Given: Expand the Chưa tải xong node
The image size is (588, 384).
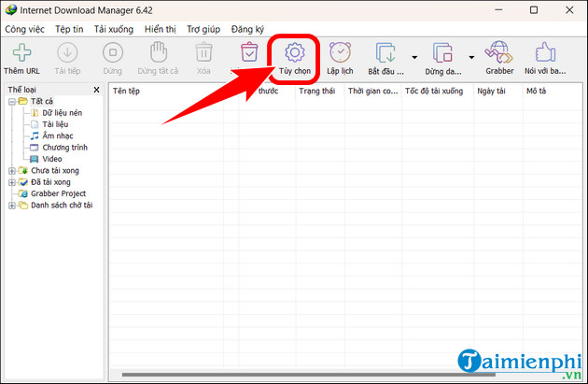Looking at the screenshot, I should [x=12, y=171].
